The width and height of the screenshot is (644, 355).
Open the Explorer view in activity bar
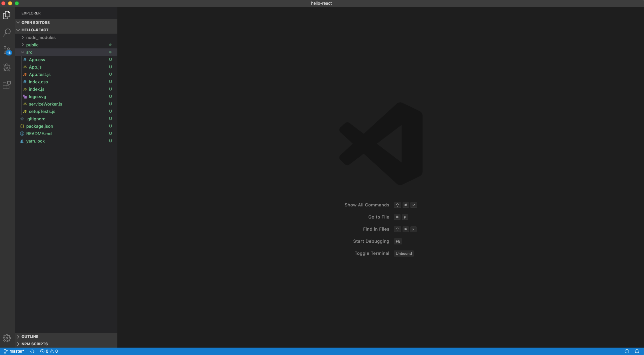7,15
